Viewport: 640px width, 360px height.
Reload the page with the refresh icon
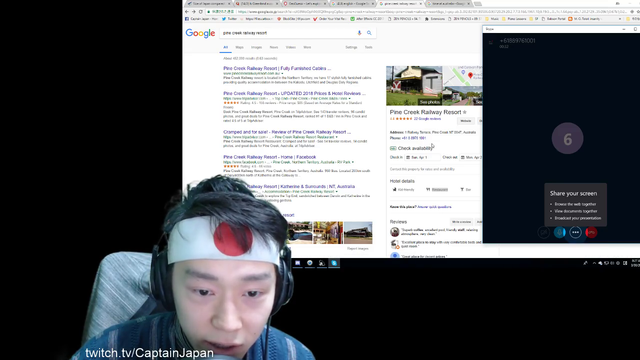(200, 12)
